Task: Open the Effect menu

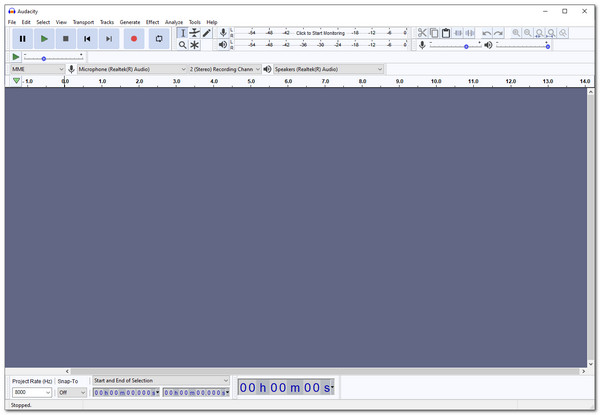Action: (152, 22)
